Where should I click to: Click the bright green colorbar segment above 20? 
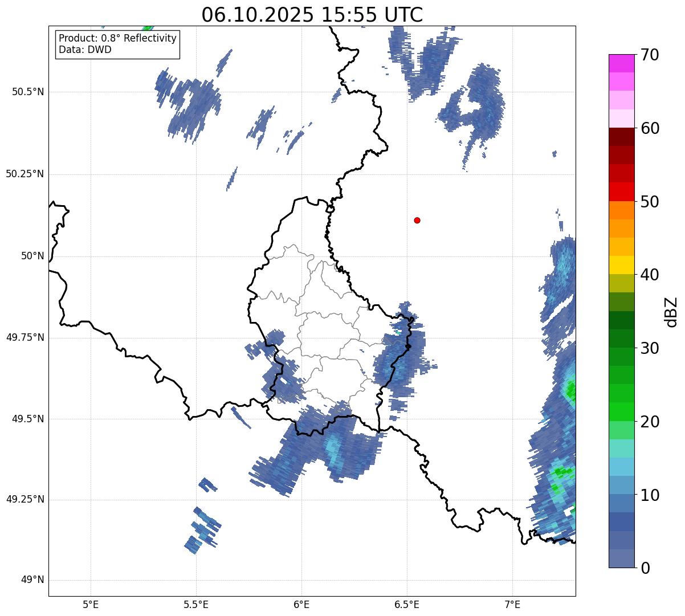point(622,411)
